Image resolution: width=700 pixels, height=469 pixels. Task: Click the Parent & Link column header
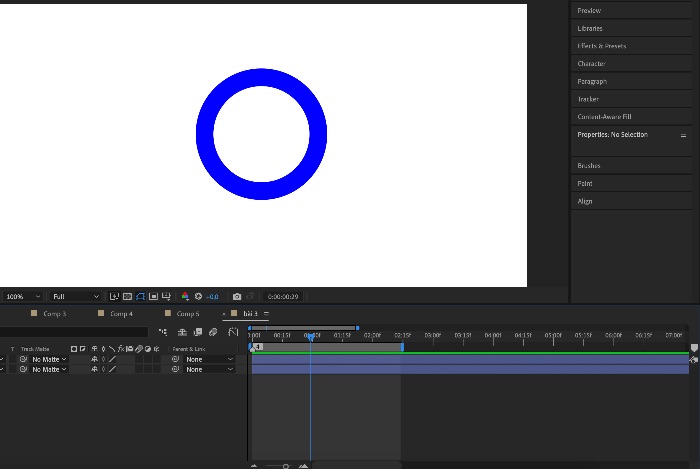point(189,349)
